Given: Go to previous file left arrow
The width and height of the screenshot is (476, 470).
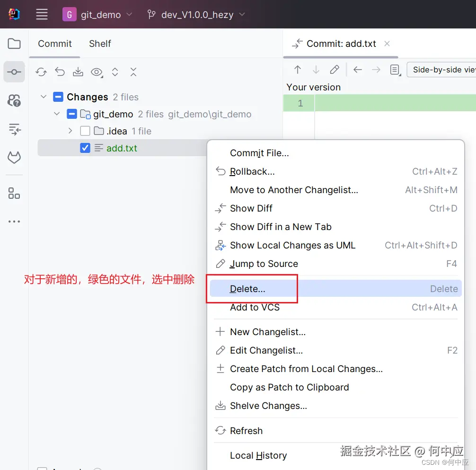Looking at the screenshot, I should tap(358, 70).
